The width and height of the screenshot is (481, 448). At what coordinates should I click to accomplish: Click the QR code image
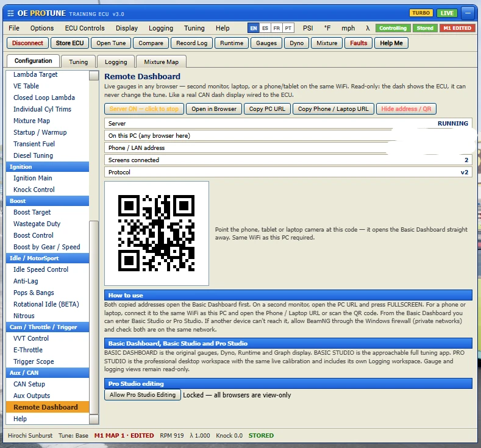[157, 233]
